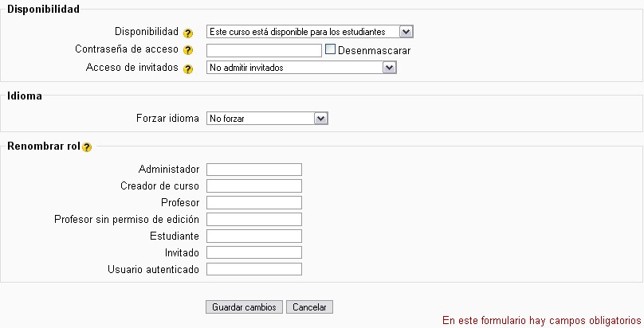Viewport: 644px width, 328px height.
Task: Click help icon beside Acceso de invitados
Action: pyautogui.click(x=188, y=69)
